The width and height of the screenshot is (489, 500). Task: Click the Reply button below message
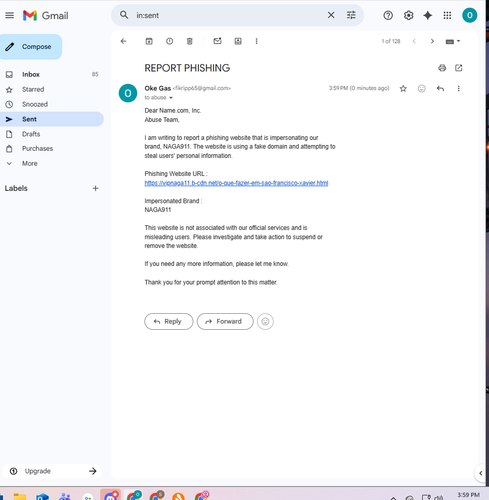click(x=169, y=321)
